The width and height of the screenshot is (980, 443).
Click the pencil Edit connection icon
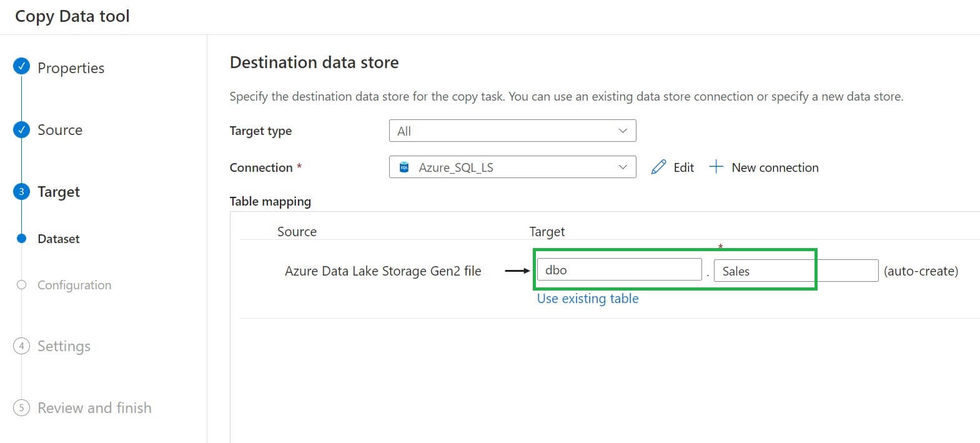point(658,167)
